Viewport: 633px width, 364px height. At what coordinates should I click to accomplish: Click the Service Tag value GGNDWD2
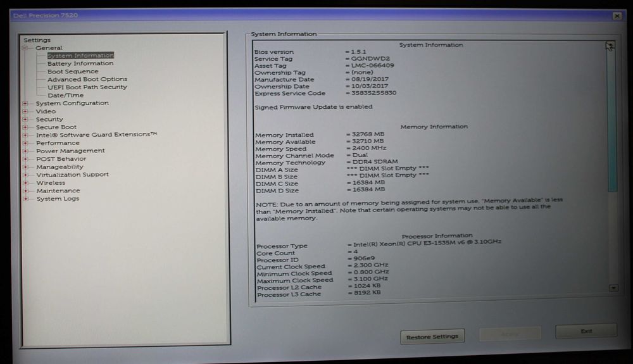click(370, 58)
